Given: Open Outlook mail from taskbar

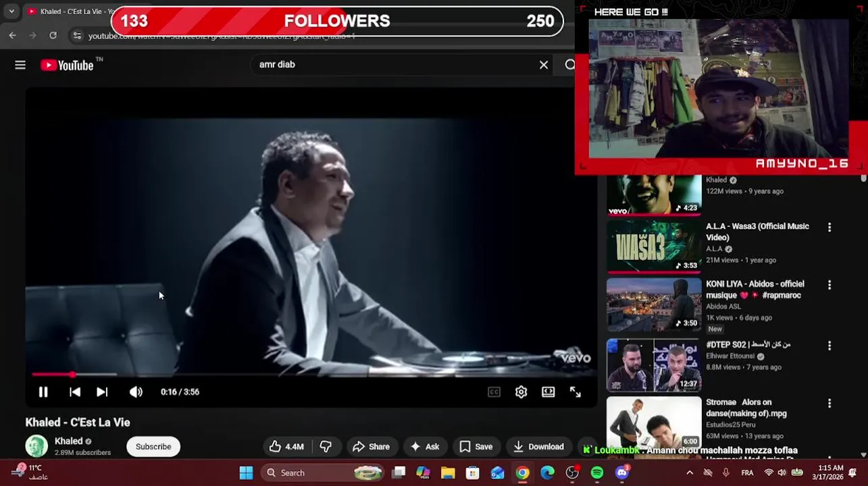Looking at the screenshot, I should tap(498, 473).
